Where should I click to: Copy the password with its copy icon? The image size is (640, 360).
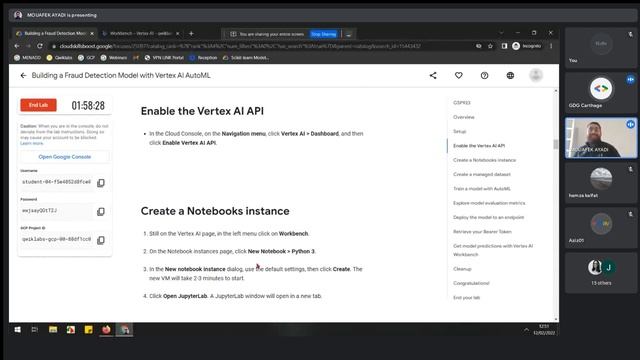tap(101, 211)
